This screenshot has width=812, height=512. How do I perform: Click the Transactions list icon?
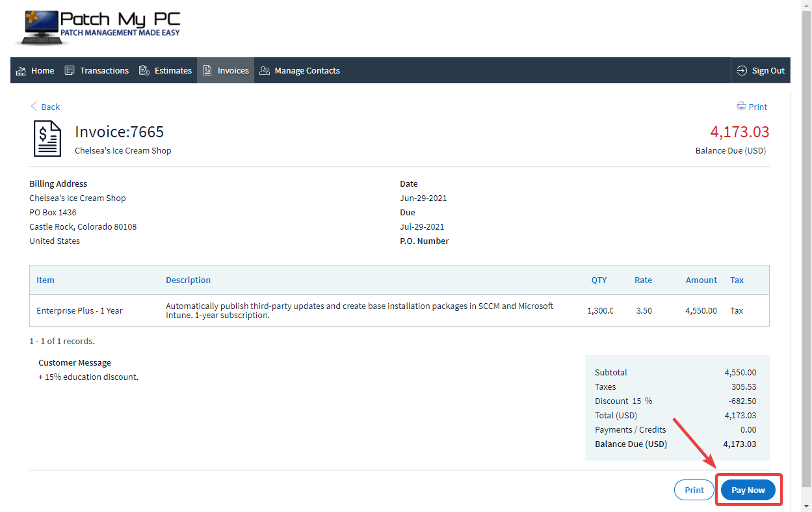click(x=70, y=70)
